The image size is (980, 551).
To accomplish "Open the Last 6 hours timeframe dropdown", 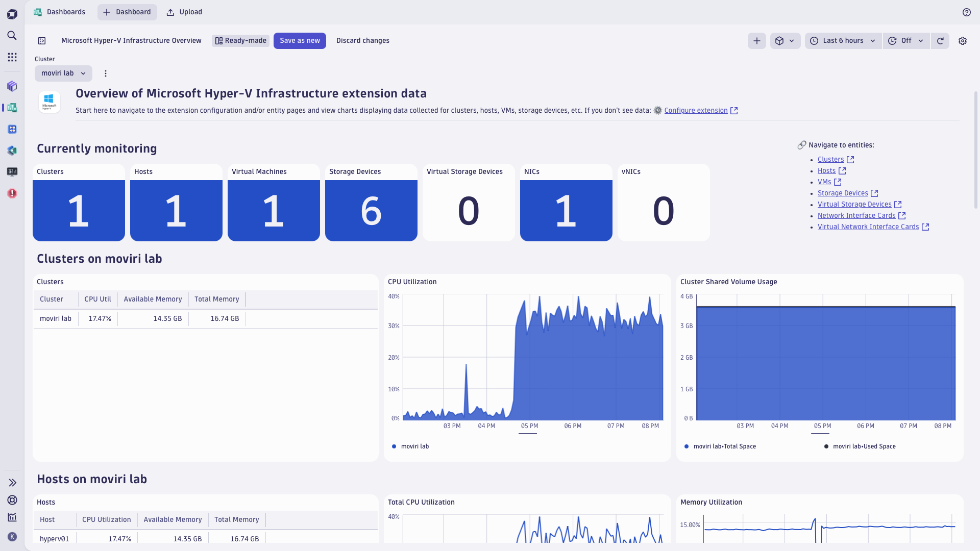I will 843,41.
